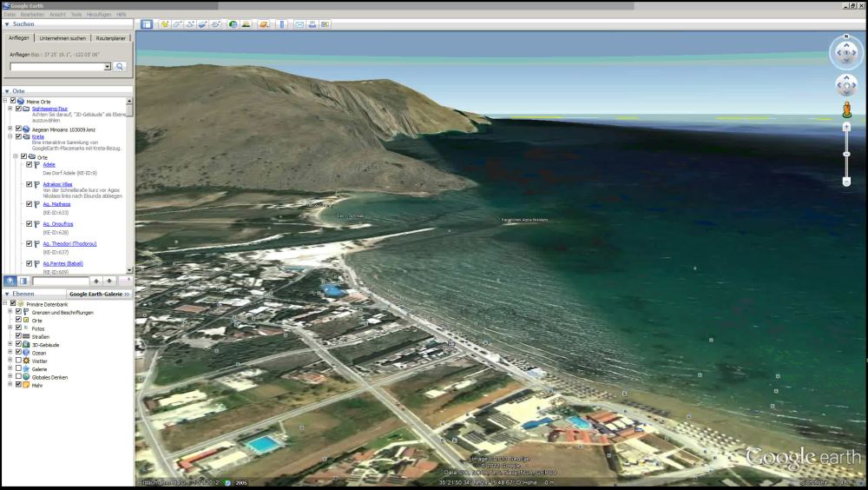Viewport: 868px width, 490px height.
Task: Open the fly-to search field dropdown arrow
Action: (107, 66)
